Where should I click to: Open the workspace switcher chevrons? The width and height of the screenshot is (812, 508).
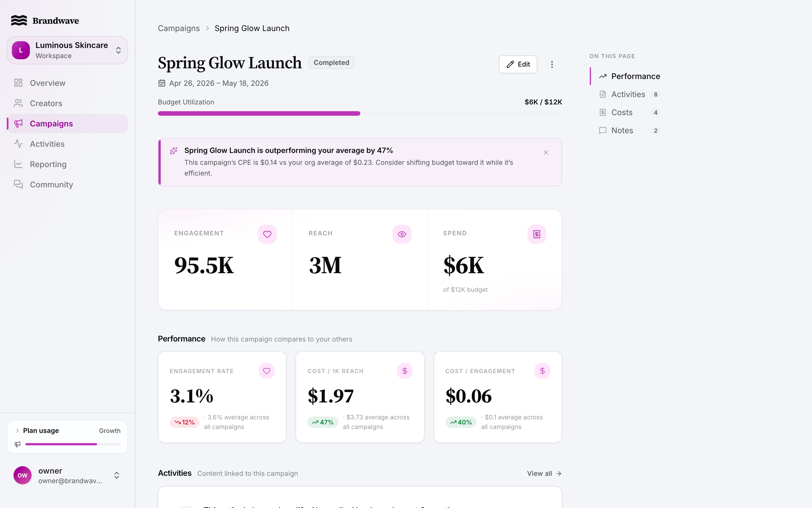118,50
